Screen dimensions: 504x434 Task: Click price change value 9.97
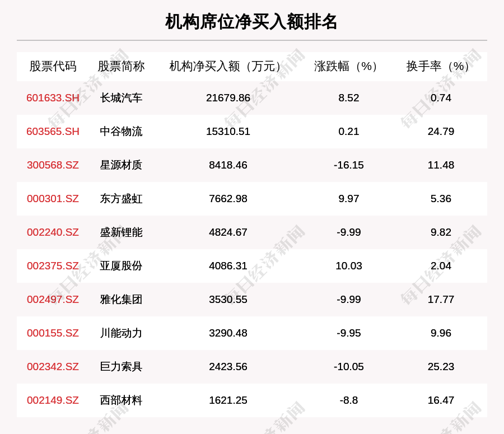(349, 199)
